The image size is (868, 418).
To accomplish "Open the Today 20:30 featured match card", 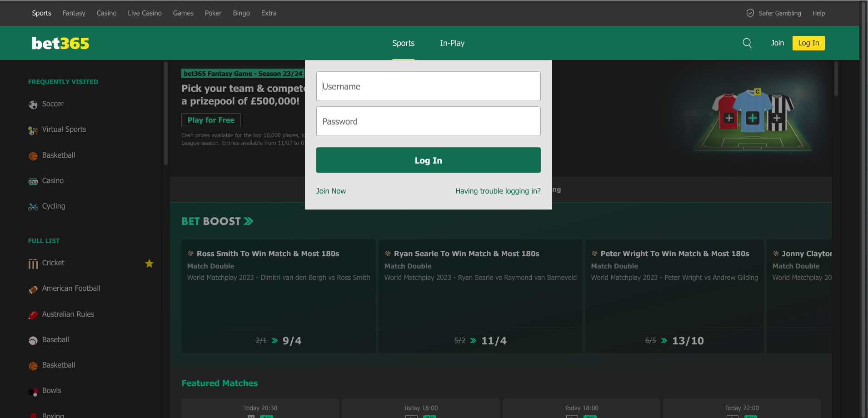I will [260, 408].
